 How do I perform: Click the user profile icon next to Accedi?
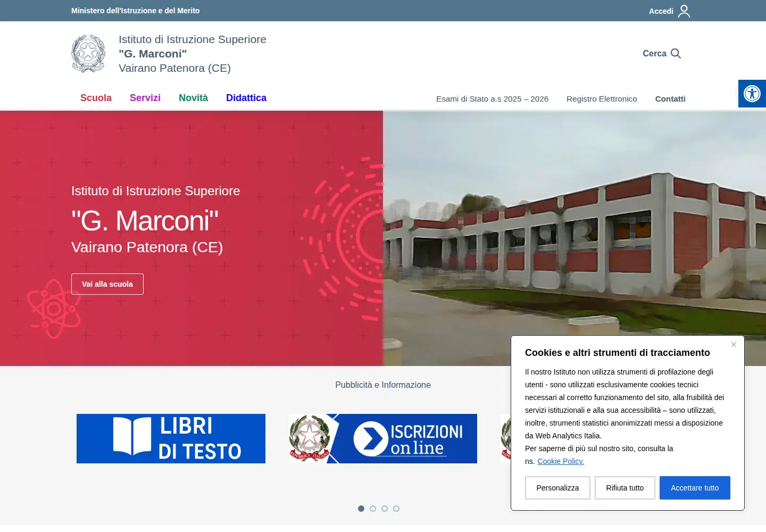(x=684, y=11)
